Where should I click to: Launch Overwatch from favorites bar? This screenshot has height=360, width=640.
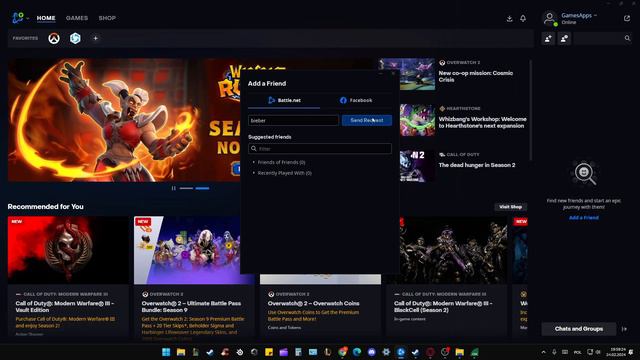[54, 38]
